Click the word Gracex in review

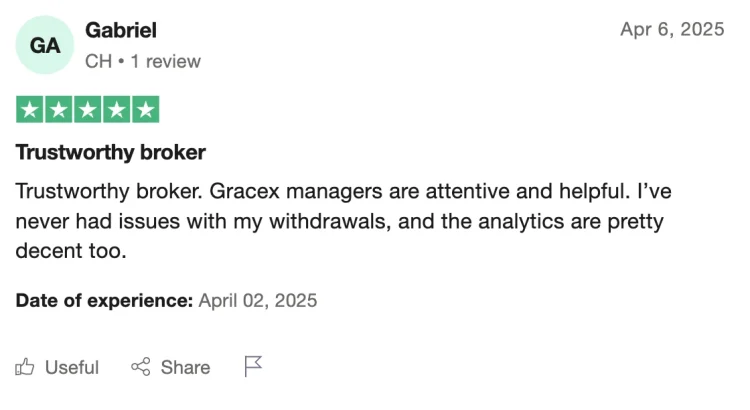pyautogui.click(x=244, y=191)
